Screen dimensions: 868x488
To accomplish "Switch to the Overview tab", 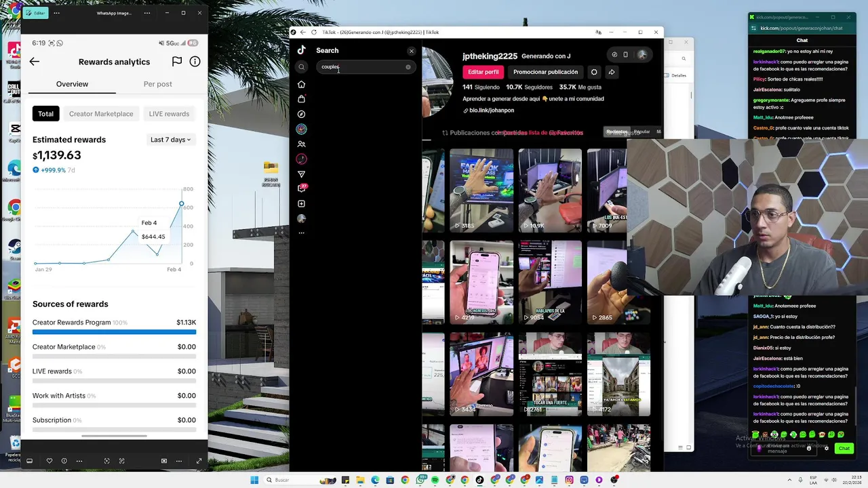I will [x=72, y=84].
